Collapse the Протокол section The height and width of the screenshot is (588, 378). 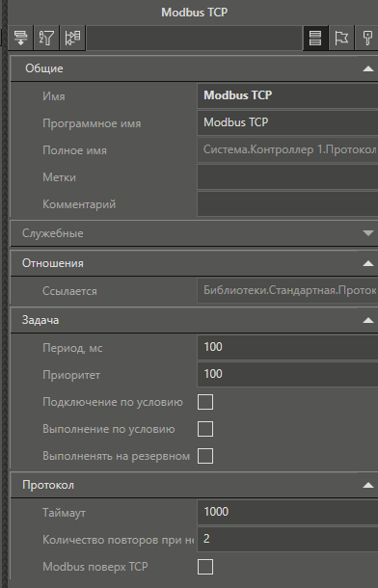[x=368, y=485]
